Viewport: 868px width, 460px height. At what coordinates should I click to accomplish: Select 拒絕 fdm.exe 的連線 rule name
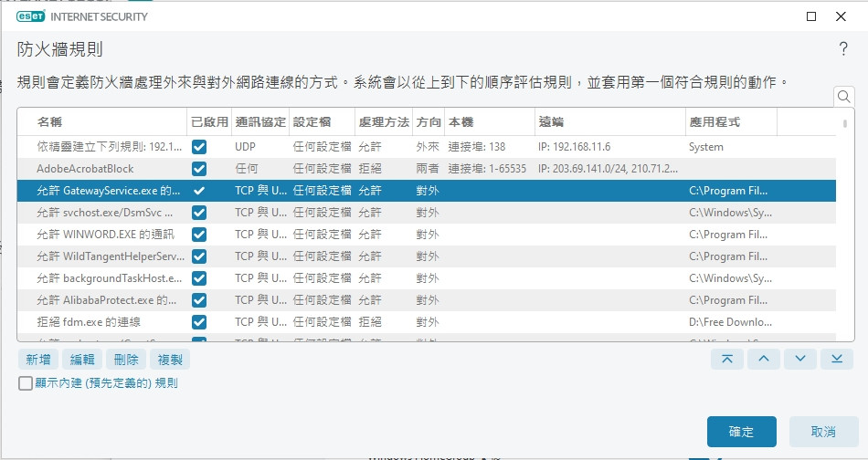[89, 322]
